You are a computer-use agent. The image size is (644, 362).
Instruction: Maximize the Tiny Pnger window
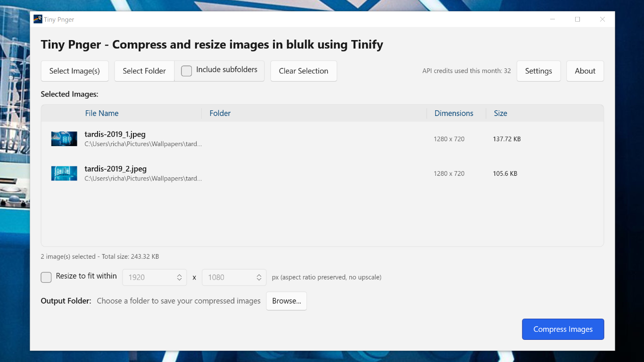[x=578, y=19]
